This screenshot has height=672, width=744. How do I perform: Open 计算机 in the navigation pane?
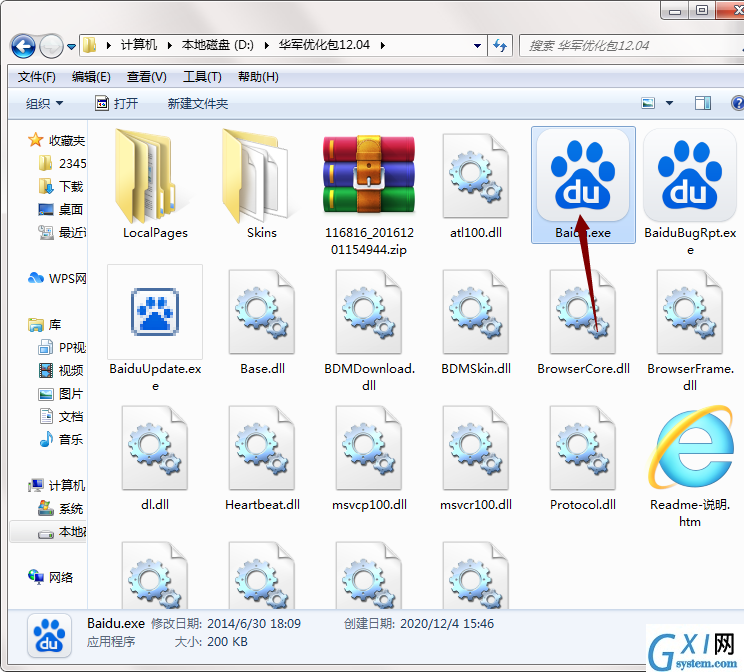57,485
